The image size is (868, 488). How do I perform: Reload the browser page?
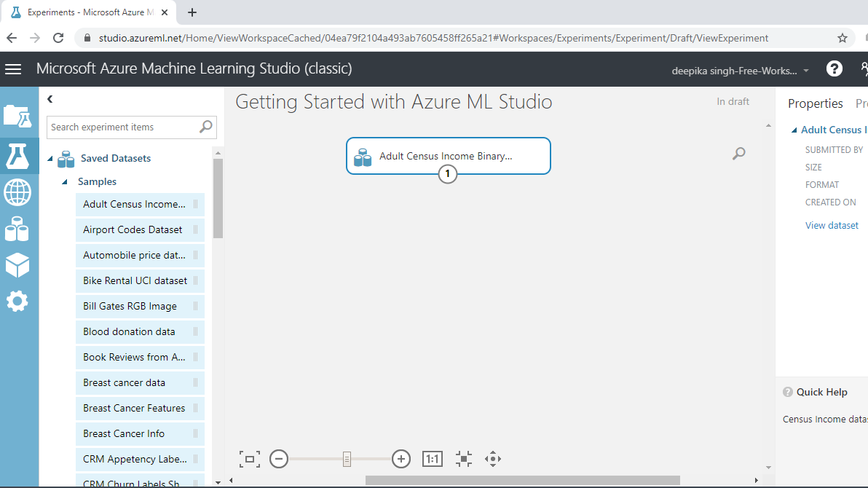[58, 38]
